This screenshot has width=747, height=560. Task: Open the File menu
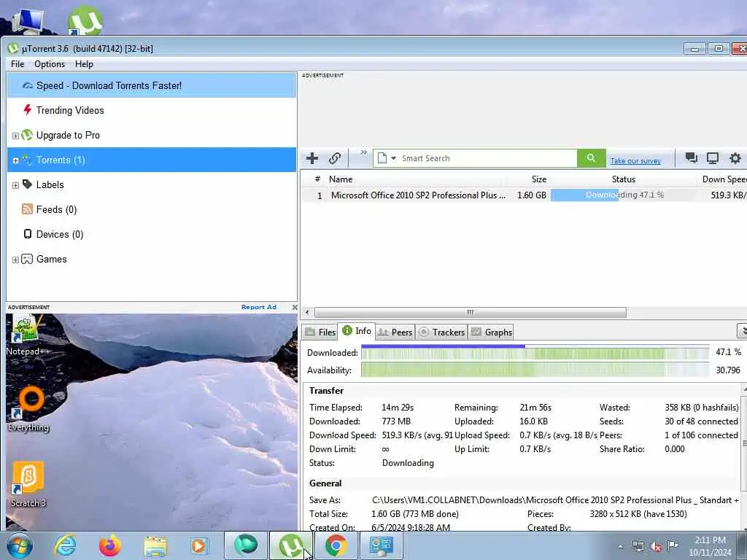[x=18, y=64]
